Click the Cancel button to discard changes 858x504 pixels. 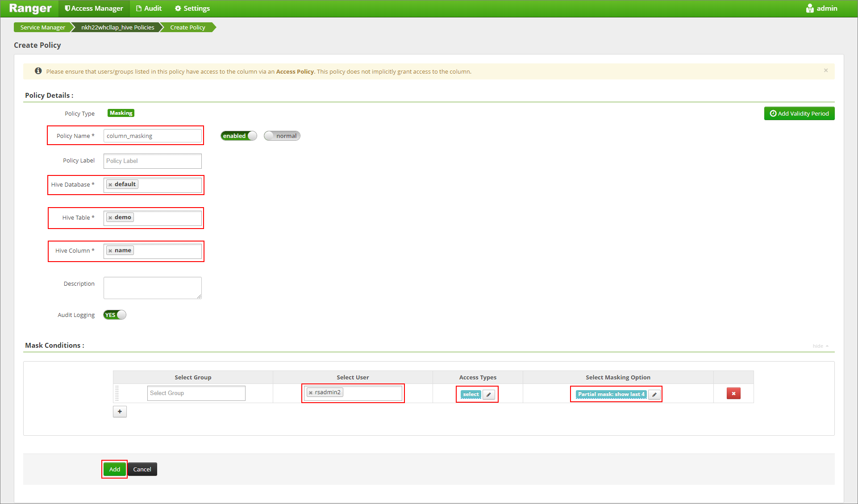143,469
